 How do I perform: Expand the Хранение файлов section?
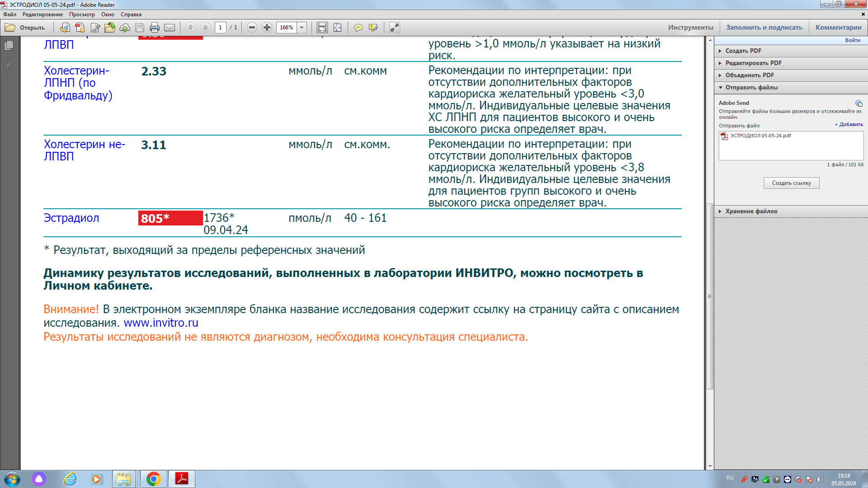click(x=751, y=211)
